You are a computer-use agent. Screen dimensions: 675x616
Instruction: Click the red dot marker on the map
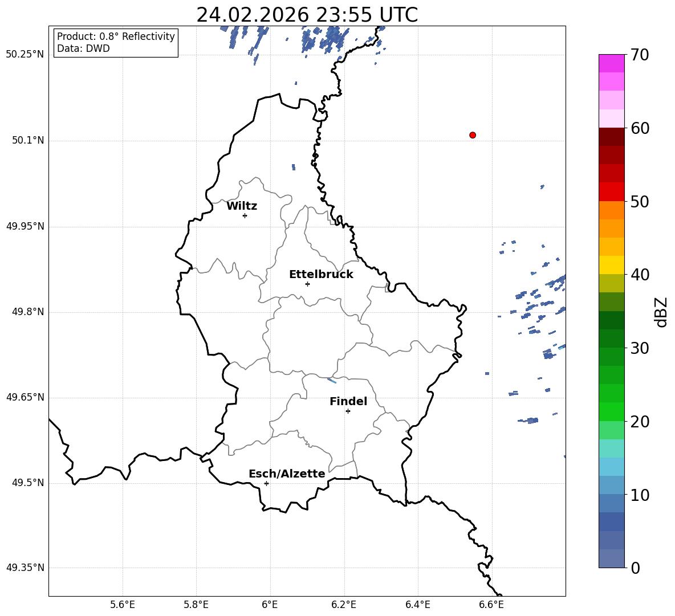coord(473,135)
